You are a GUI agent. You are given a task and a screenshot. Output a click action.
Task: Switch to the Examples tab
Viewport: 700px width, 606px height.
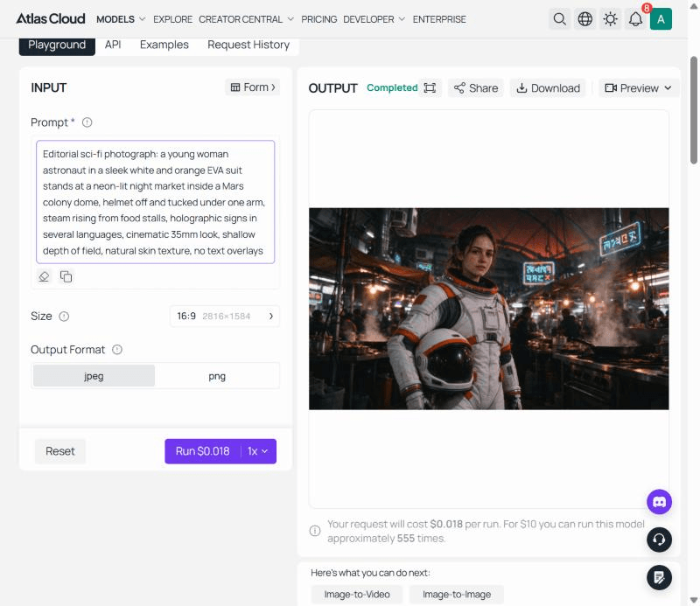tap(164, 45)
